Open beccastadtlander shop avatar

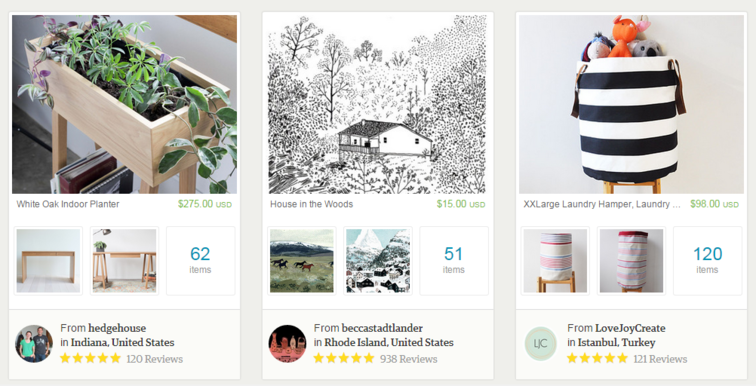(x=287, y=344)
